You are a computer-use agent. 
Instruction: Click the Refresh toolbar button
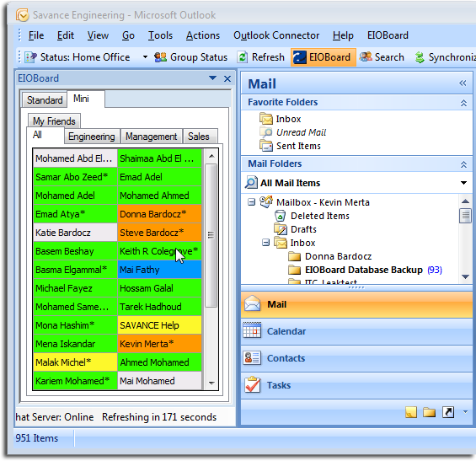(261, 57)
